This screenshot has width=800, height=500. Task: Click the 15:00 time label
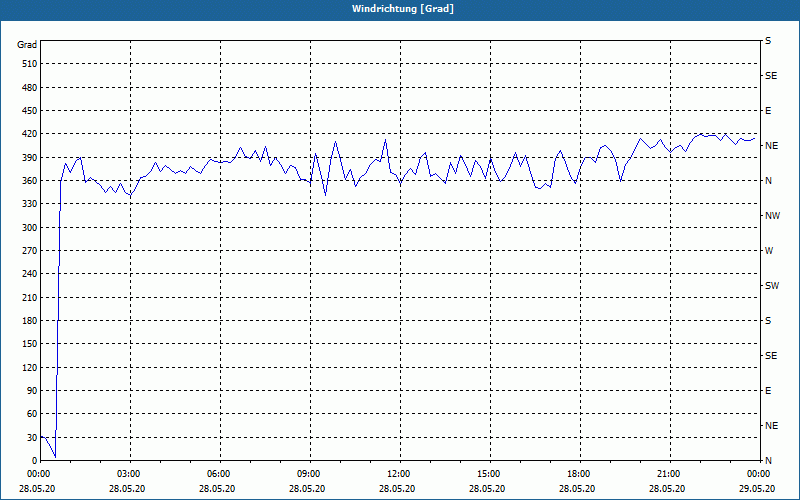(490, 474)
